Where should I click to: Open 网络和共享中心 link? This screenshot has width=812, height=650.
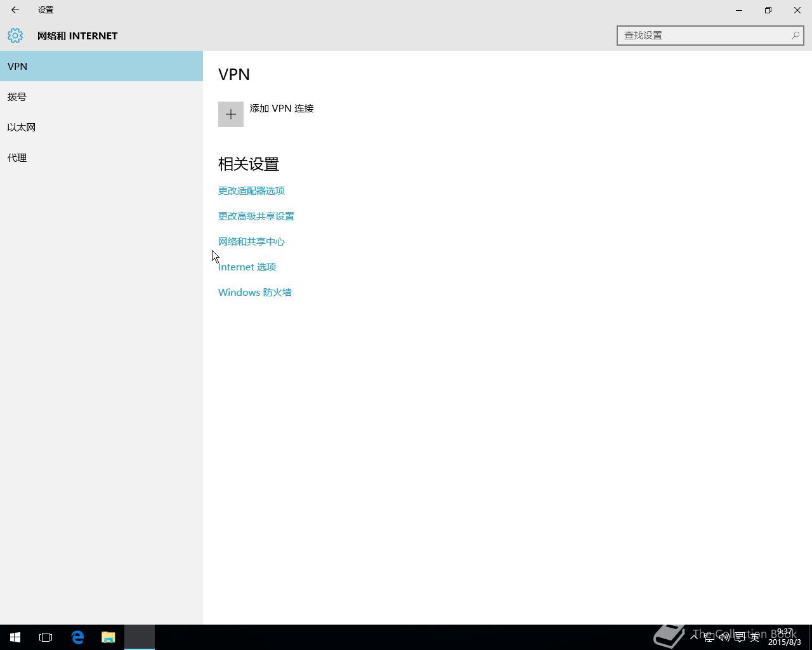[251, 241]
